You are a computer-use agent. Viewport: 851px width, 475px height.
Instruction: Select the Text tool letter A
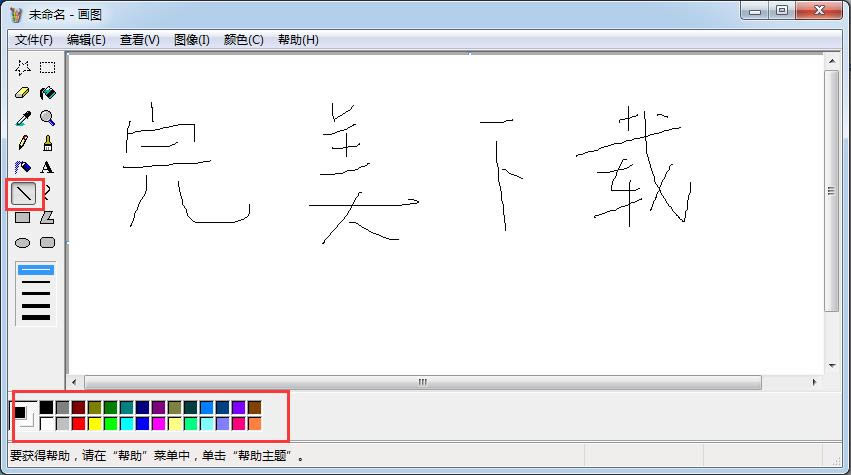pos(48,168)
